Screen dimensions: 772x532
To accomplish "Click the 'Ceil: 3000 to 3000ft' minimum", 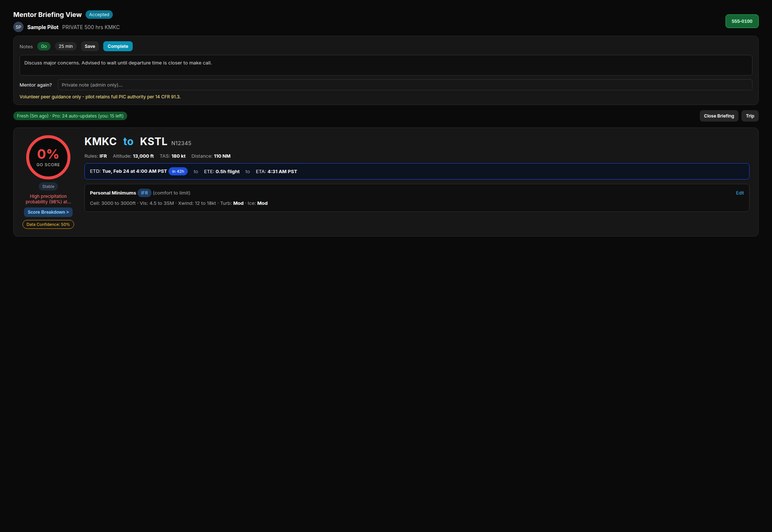I will [x=113, y=203].
